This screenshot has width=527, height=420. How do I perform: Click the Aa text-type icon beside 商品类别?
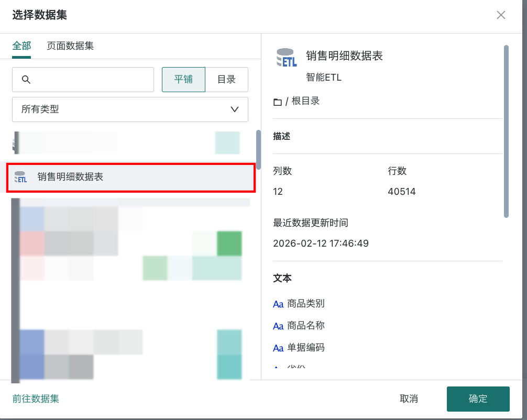[278, 304]
